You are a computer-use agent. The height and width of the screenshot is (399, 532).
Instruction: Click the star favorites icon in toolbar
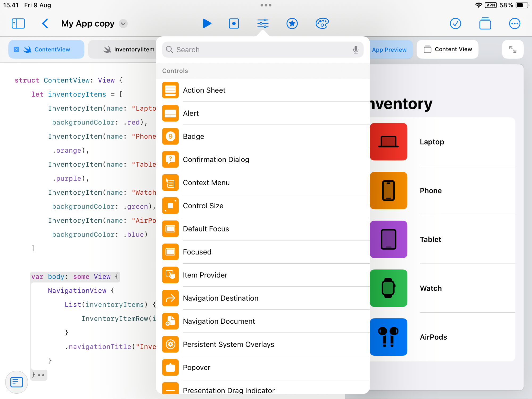[x=292, y=23]
